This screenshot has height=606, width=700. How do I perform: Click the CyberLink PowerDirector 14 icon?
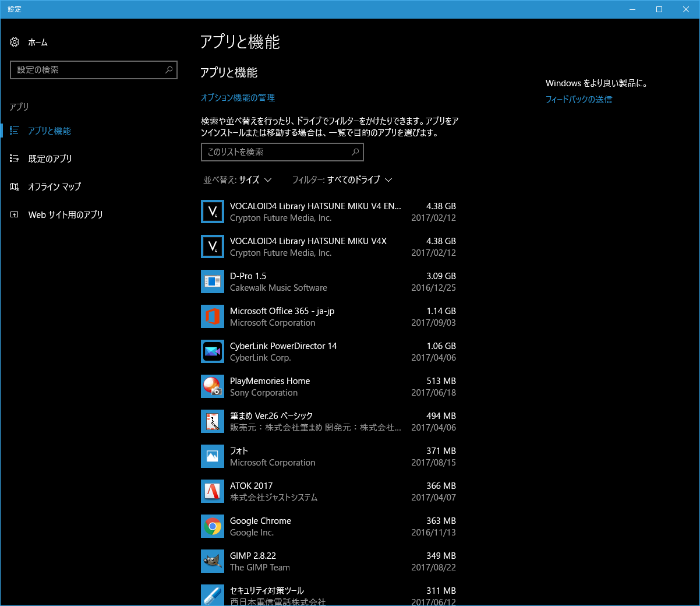coord(213,351)
